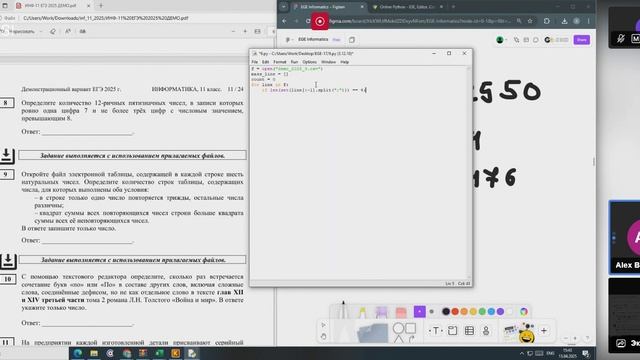
Task: Select the purple stroke thickness square
Action: coord(419,312)
